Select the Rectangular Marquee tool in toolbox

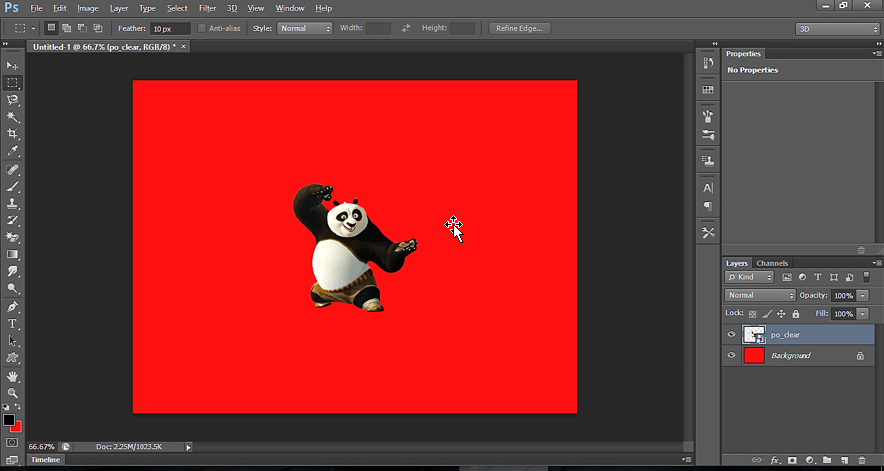click(x=12, y=83)
